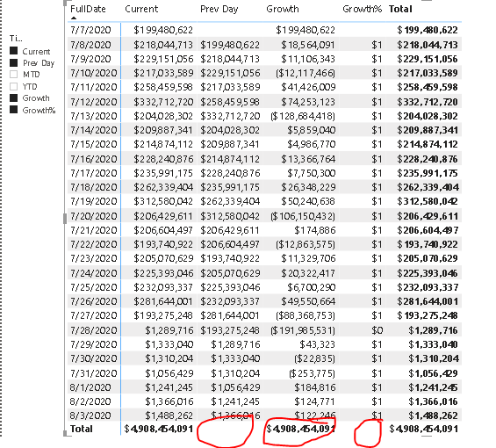Select the 7/24/2020 date cell
Viewport: 496px width, 448px height.
coord(94,273)
